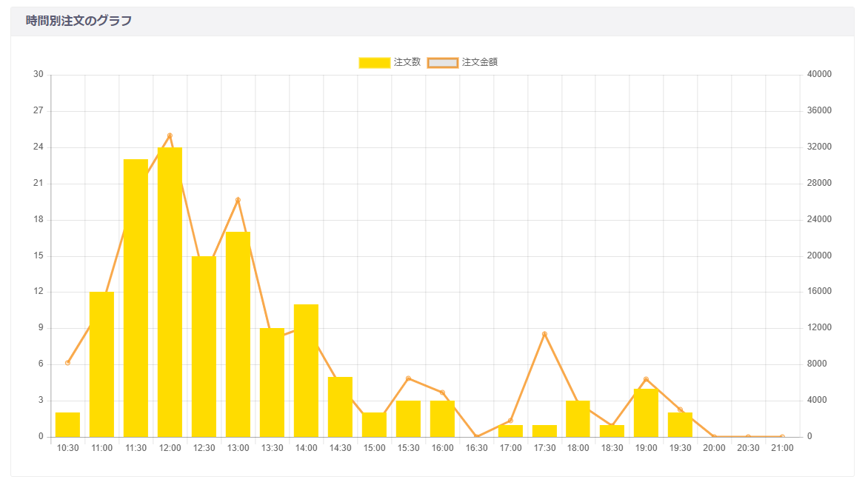Select the 13:00 order count bar
Screen dimensions: 868x488
238,335
